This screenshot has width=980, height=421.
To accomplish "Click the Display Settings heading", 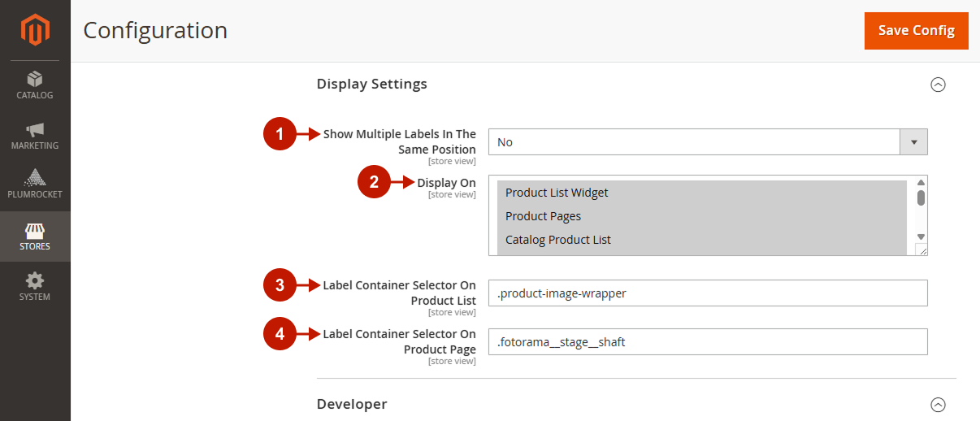I will [x=371, y=84].
